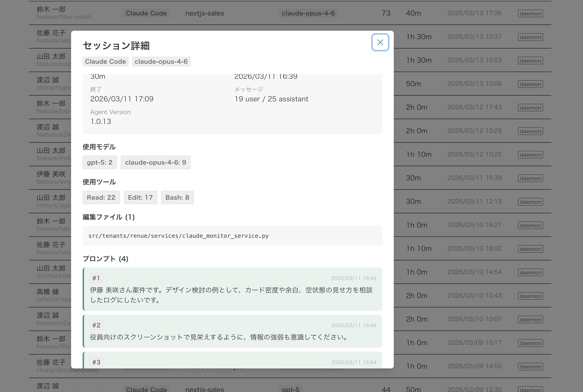583x392 pixels.
Task: Select the claude-opus-4-6: 9 model chip
Action: (x=155, y=162)
